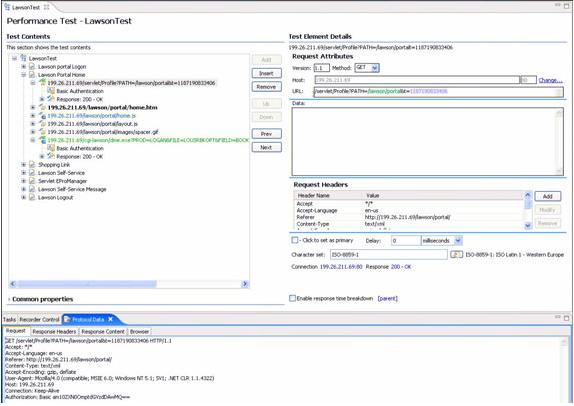Click the Next button
The width and height of the screenshot is (574, 406).
tap(266, 148)
